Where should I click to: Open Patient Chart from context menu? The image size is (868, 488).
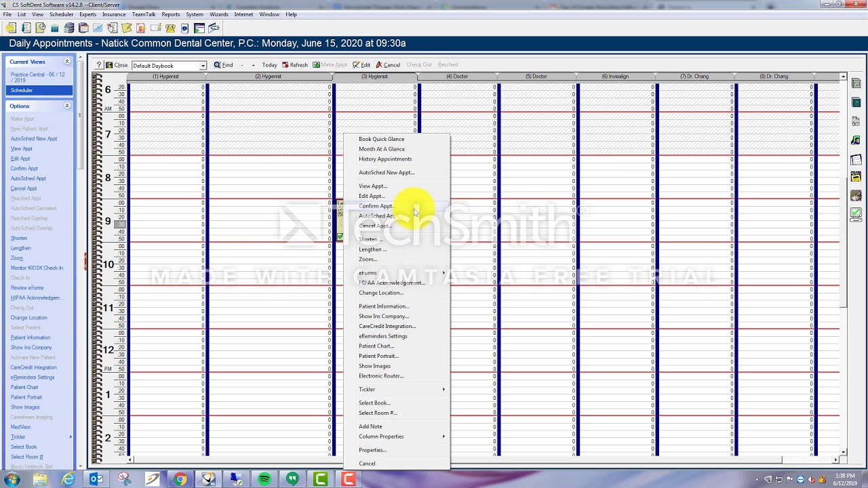click(376, 346)
